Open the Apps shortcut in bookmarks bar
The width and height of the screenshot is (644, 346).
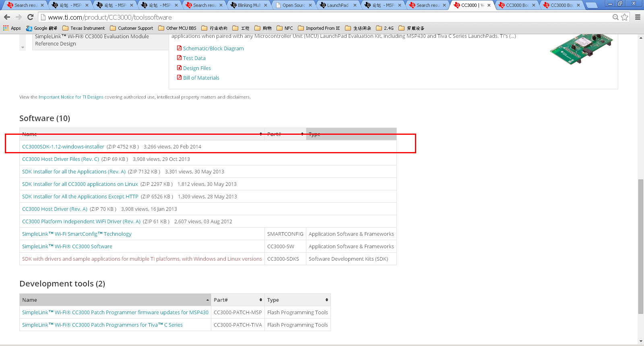pos(12,28)
